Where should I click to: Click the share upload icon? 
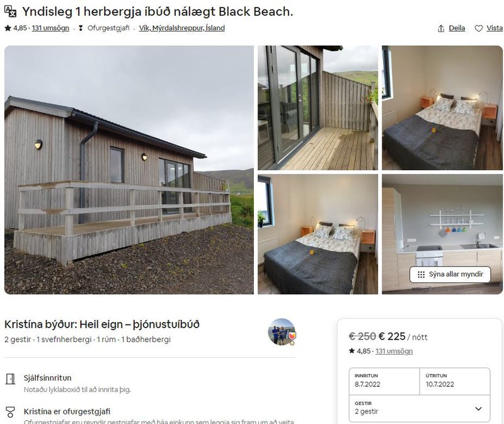(x=441, y=28)
